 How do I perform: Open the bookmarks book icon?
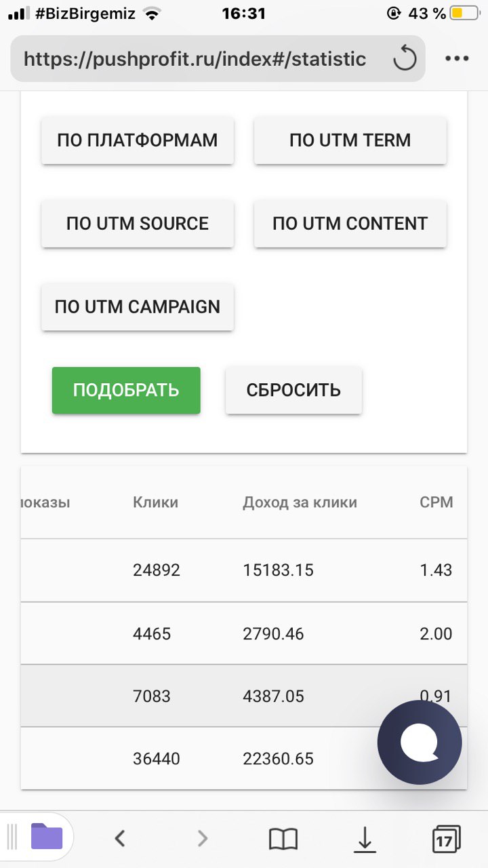tap(283, 840)
